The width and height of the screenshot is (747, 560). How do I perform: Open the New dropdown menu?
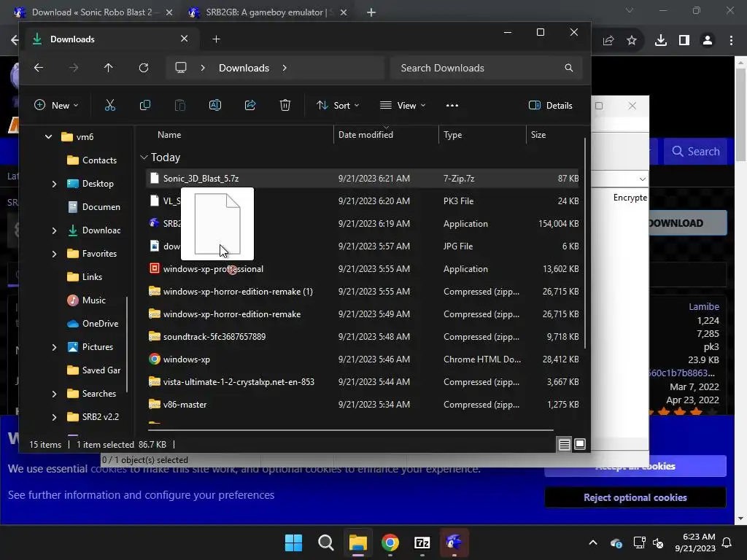(x=56, y=105)
